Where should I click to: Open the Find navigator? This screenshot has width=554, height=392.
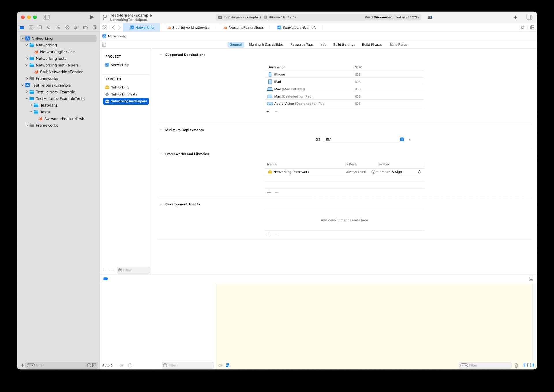pos(49,27)
